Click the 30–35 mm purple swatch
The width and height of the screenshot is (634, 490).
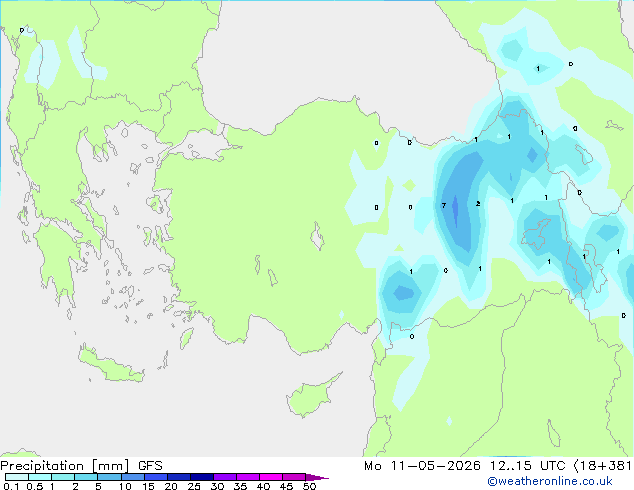click(x=224, y=477)
